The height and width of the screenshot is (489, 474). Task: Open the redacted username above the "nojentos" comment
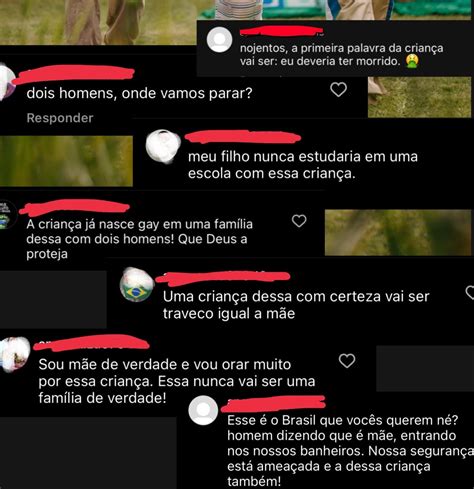(282, 31)
